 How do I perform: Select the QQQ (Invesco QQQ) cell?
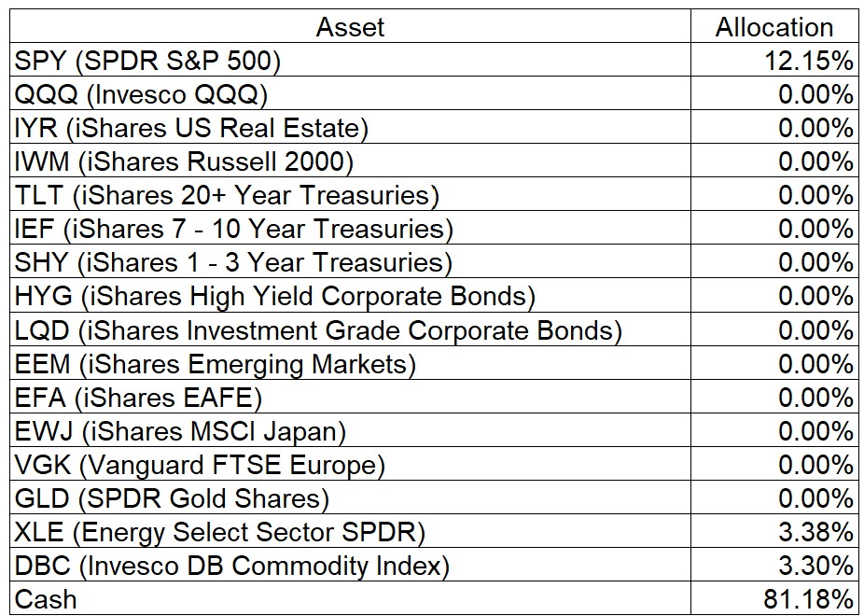(x=141, y=95)
